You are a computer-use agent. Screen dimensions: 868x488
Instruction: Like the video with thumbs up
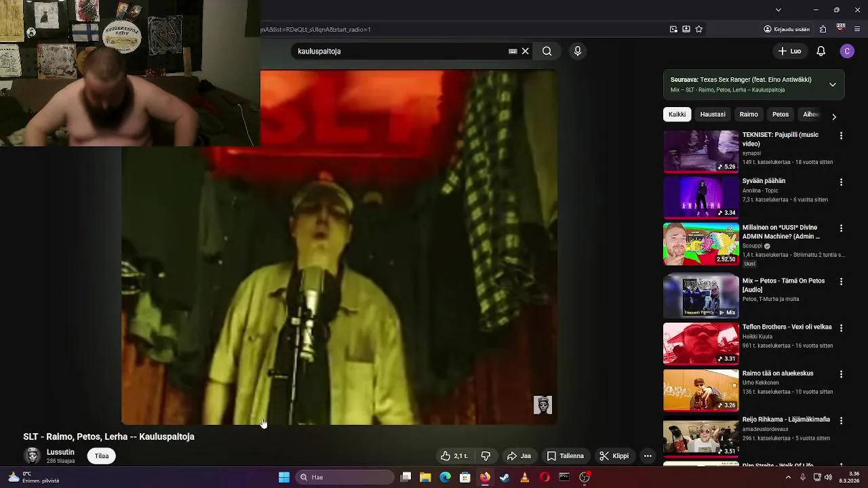tap(453, 456)
